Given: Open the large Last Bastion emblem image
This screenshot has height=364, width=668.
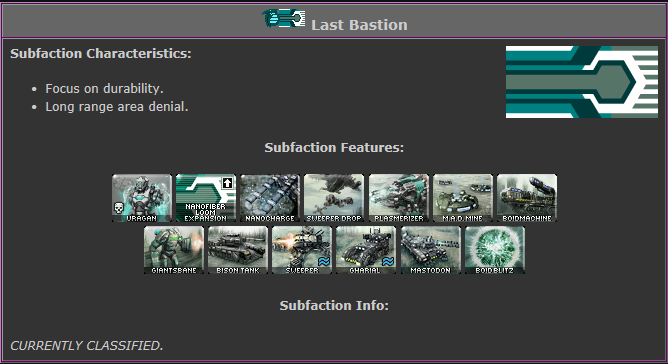Looking at the screenshot, I should click(x=582, y=82).
